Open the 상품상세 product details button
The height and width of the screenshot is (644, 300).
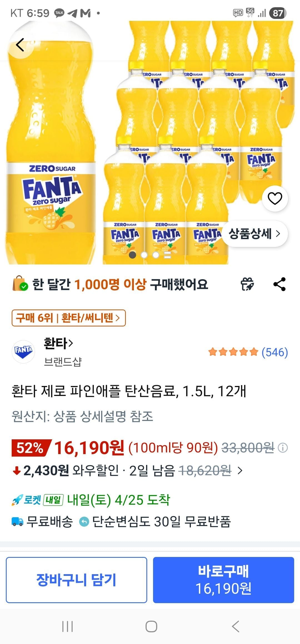coord(254,234)
